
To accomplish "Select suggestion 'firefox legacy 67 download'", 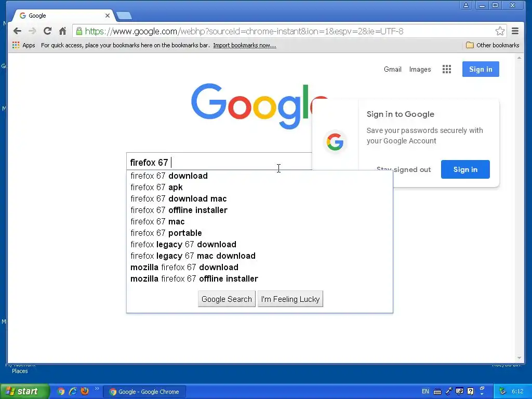I will (260, 244).
